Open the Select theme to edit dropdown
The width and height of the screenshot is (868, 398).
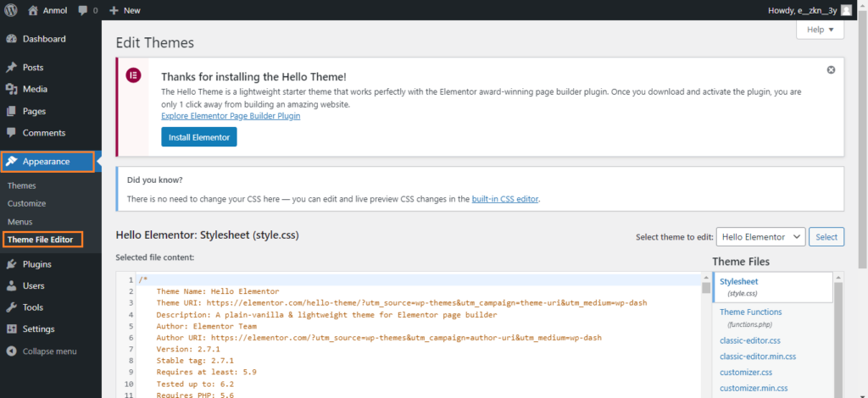[760, 236]
